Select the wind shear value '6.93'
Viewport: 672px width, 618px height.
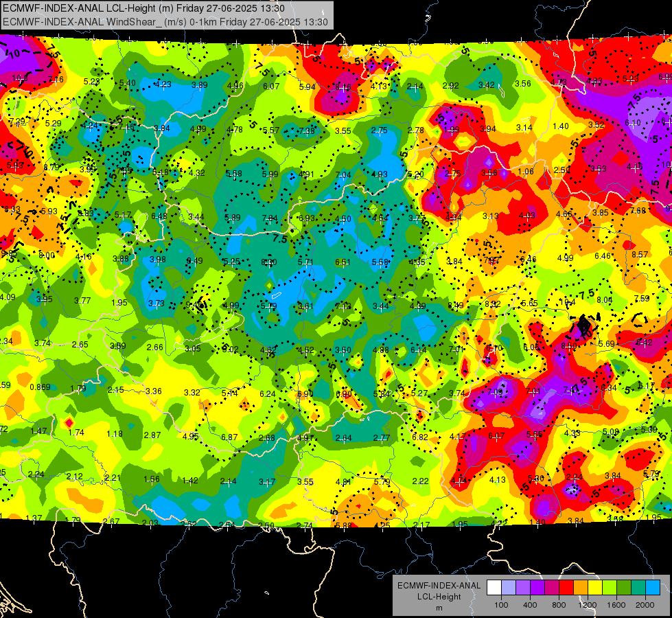coord(307,218)
